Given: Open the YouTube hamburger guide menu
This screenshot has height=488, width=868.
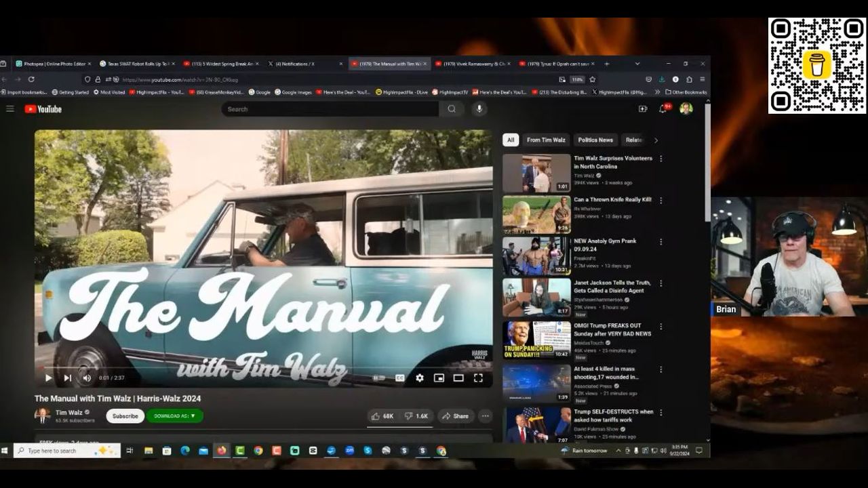Looking at the screenshot, I should (10, 109).
